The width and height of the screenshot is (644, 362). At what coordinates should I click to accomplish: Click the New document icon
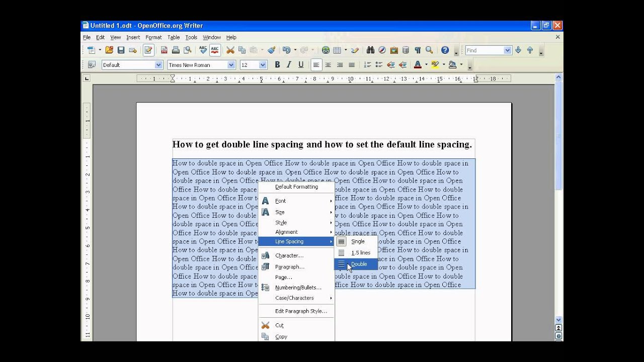point(91,50)
